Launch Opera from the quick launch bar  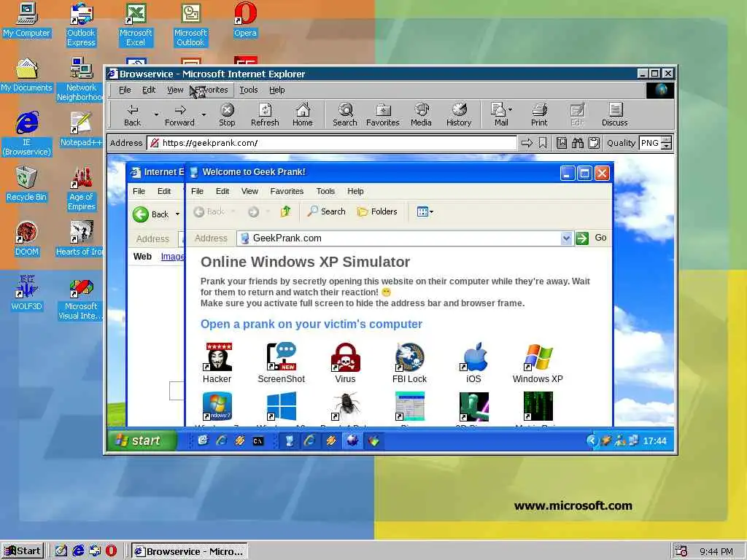(111, 551)
